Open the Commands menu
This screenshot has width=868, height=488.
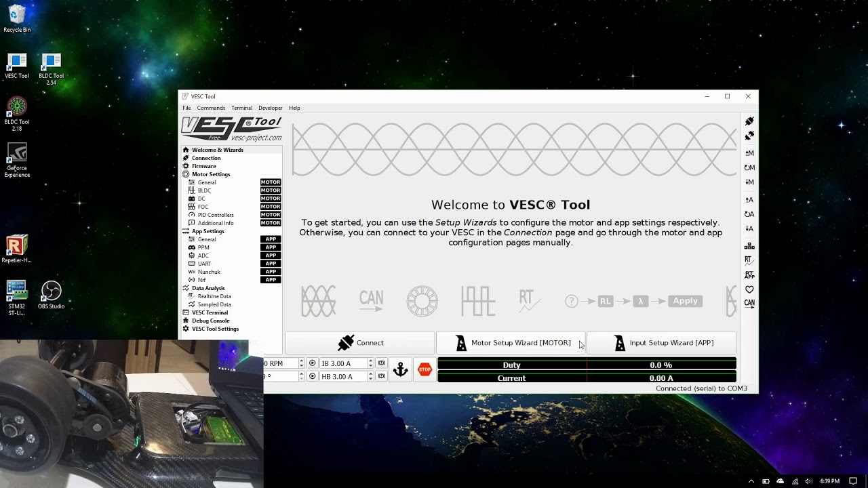(211, 108)
